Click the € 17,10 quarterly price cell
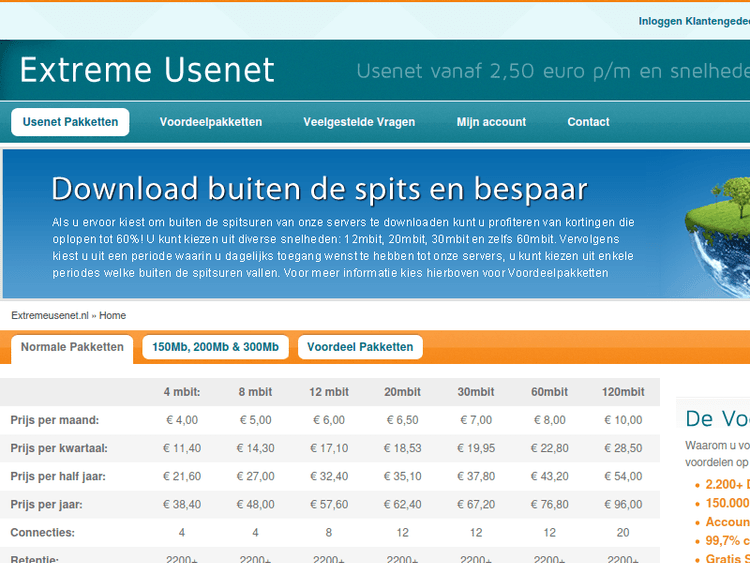 click(329, 449)
